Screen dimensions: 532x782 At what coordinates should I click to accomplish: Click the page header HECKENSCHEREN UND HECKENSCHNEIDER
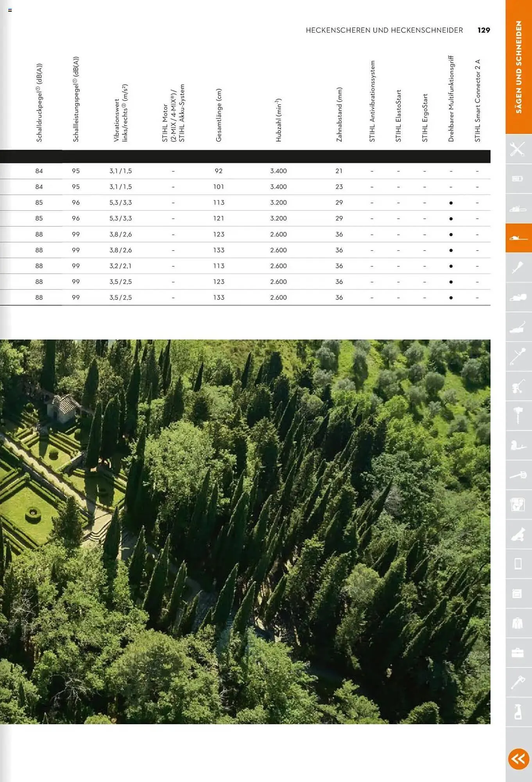(x=384, y=30)
